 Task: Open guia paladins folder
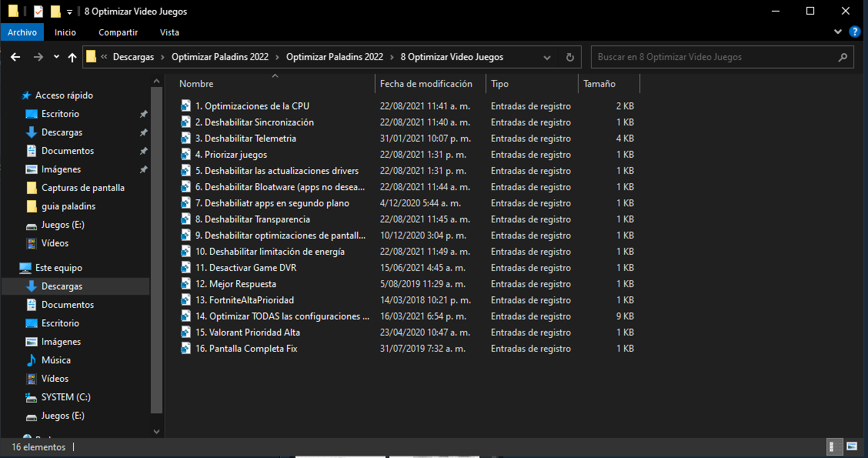[68, 206]
